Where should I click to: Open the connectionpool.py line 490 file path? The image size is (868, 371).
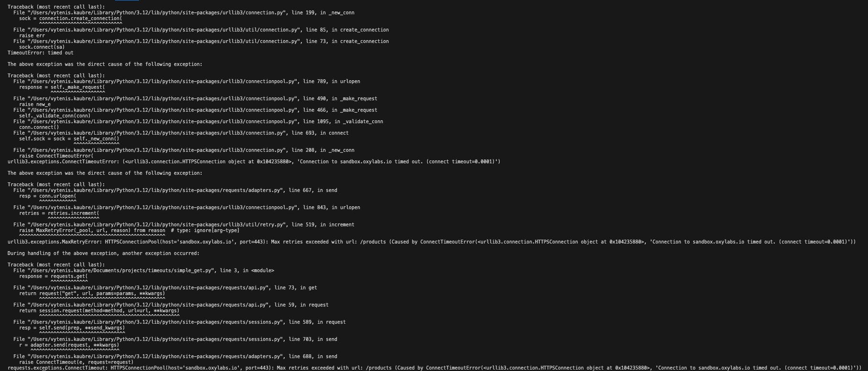[x=163, y=99]
